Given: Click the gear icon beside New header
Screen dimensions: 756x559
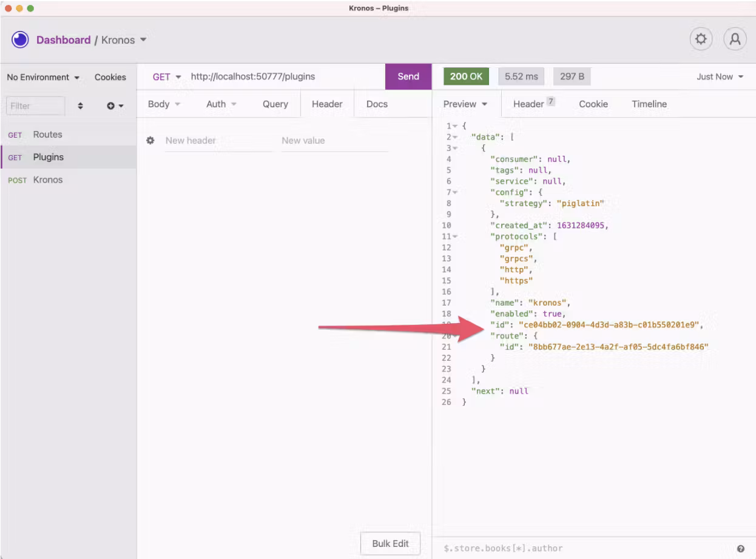Looking at the screenshot, I should pos(150,140).
